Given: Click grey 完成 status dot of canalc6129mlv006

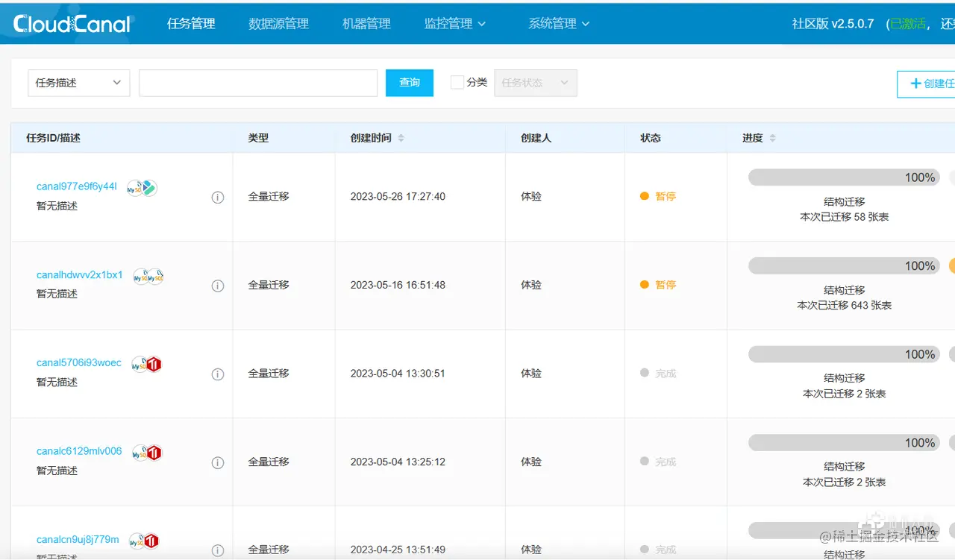Looking at the screenshot, I should pos(645,462).
